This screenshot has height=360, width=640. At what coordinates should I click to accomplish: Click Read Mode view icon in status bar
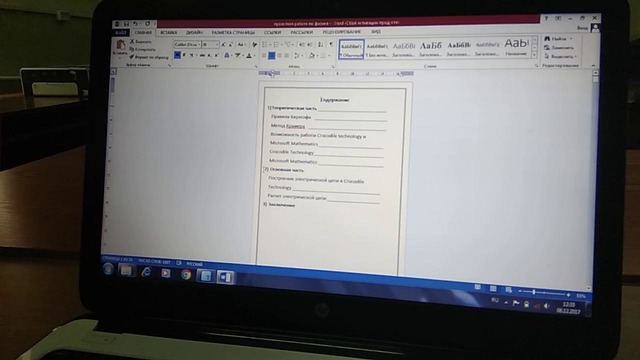[x=477, y=288]
